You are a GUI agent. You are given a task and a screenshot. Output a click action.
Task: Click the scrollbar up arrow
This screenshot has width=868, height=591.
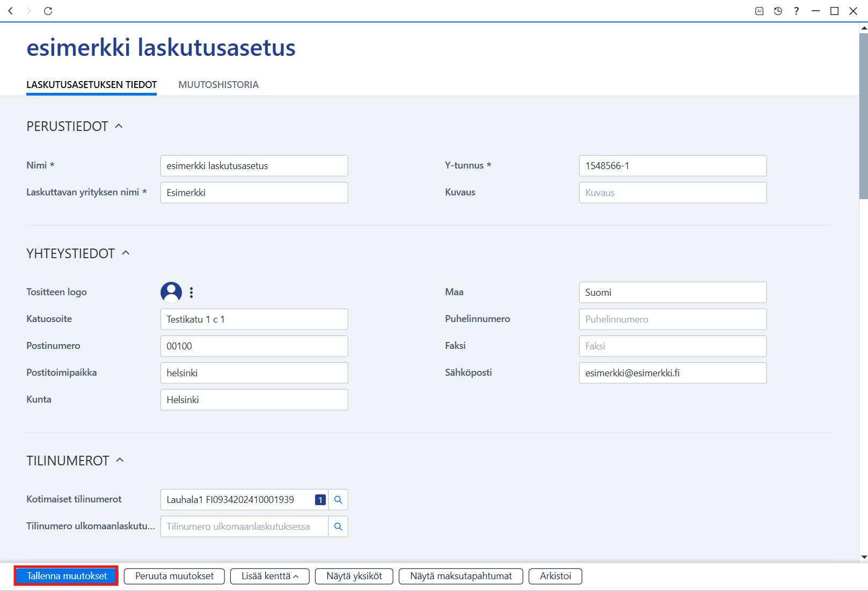tap(864, 27)
